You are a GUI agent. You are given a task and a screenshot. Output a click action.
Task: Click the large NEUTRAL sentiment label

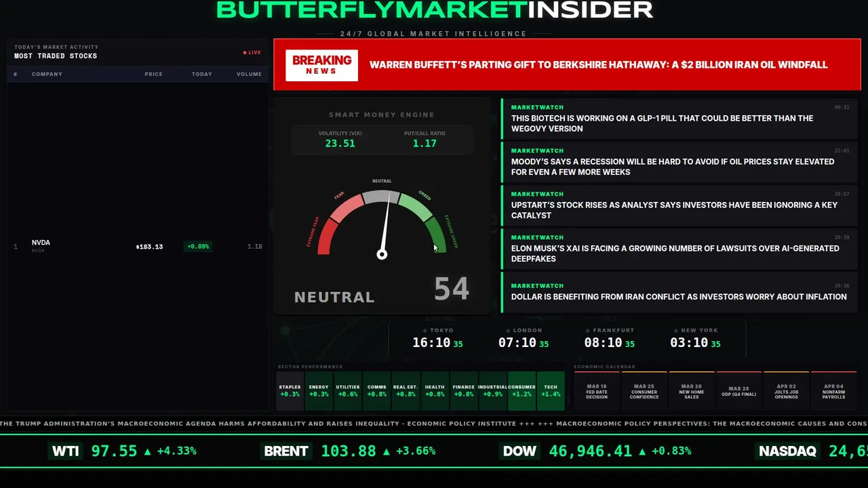[x=334, y=297]
